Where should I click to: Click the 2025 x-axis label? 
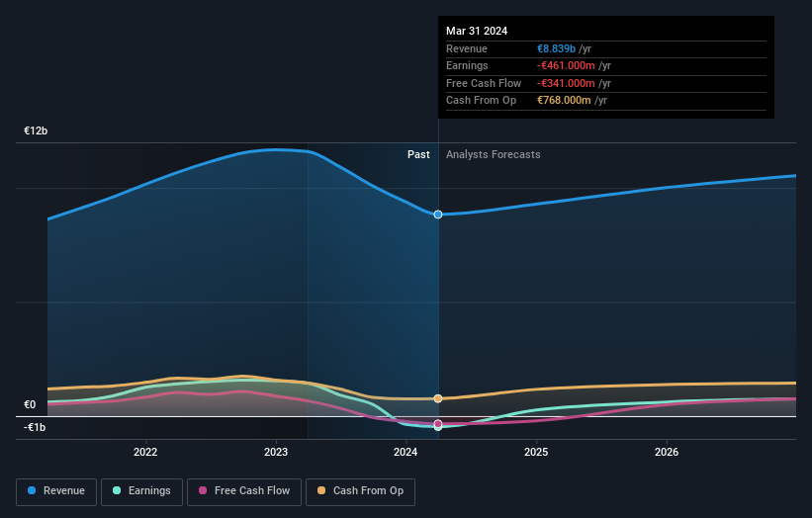536,452
